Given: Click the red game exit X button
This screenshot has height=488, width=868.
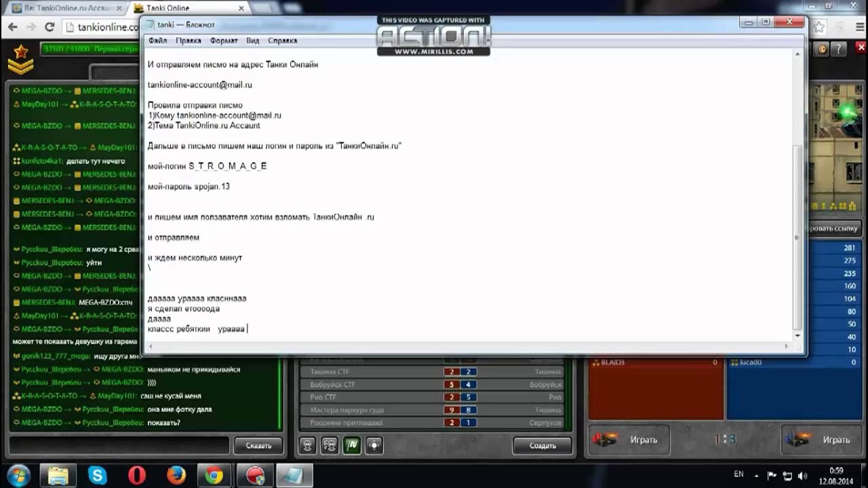Looking at the screenshot, I should point(861,49).
